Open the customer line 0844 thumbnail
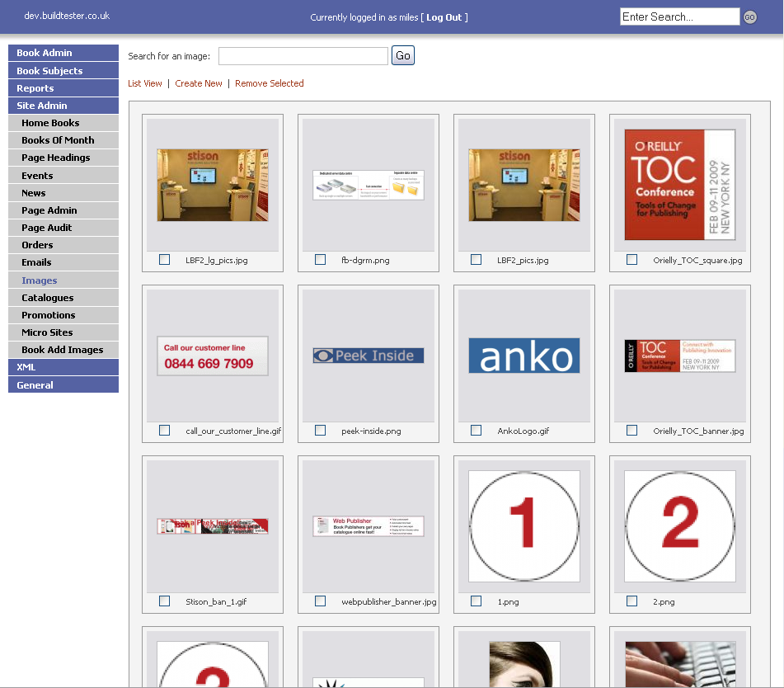The image size is (784, 688). [x=213, y=356]
